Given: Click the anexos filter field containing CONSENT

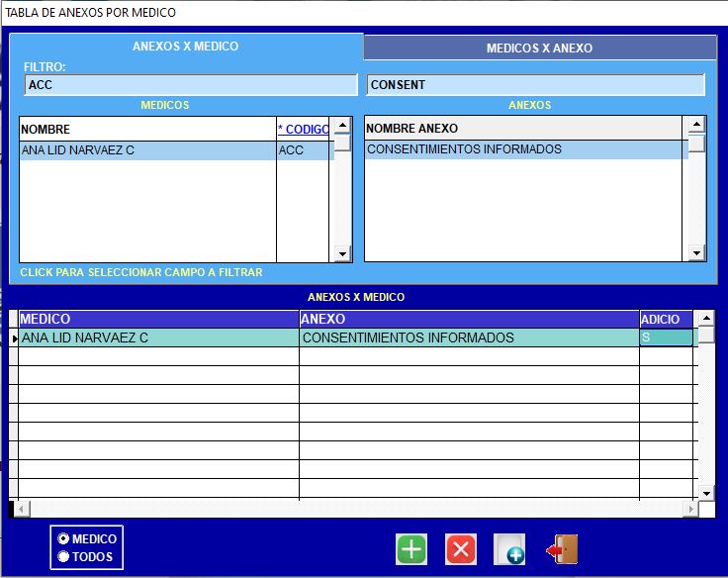Looking at the screenshot, I should (536, 85).
